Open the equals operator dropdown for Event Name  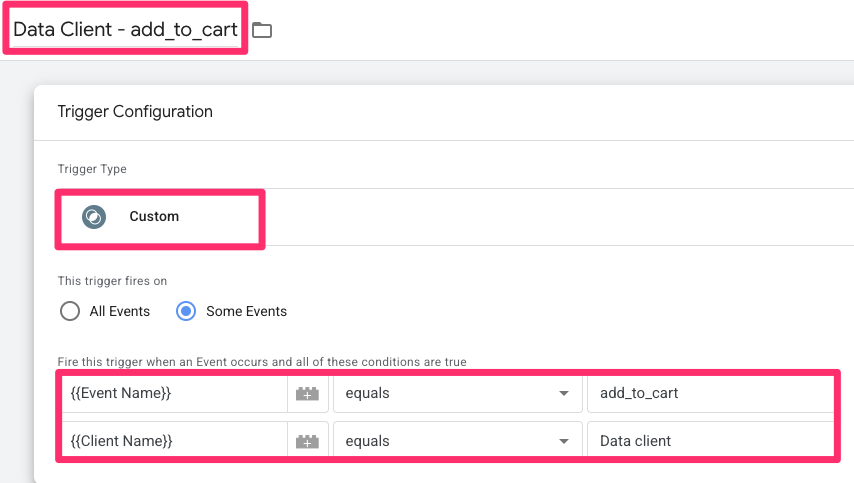pos(456,394)
